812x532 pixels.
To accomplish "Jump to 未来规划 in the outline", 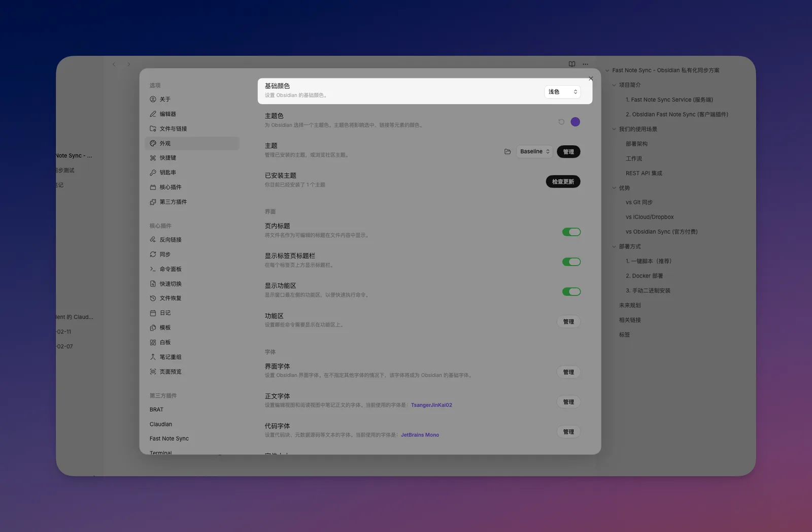I will [630, 306].
